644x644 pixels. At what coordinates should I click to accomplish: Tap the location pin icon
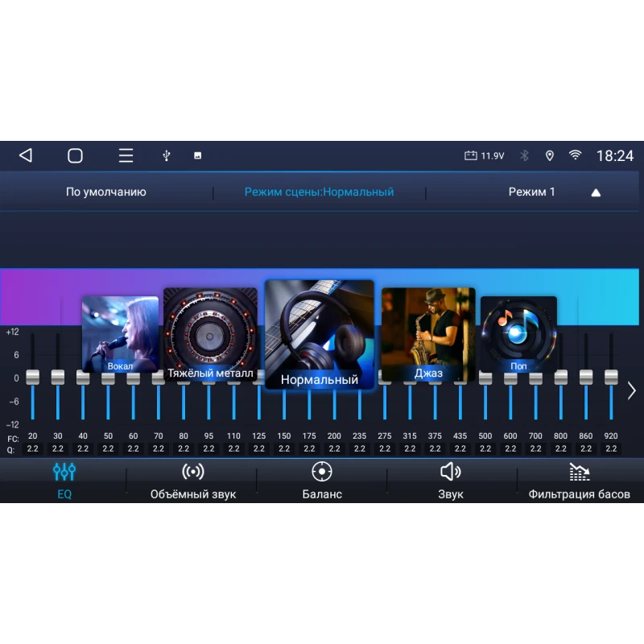click(550, 155)
